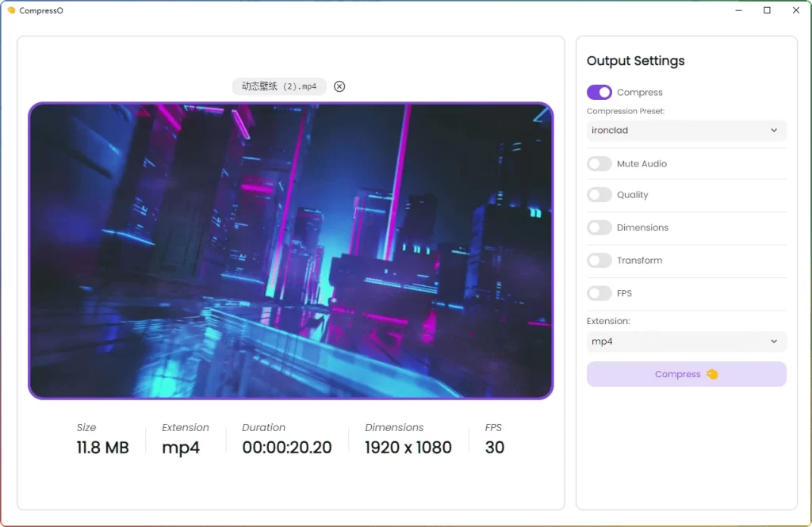
Task: Click the 00:00:20.20 duration value
Action: click(287, 448)
